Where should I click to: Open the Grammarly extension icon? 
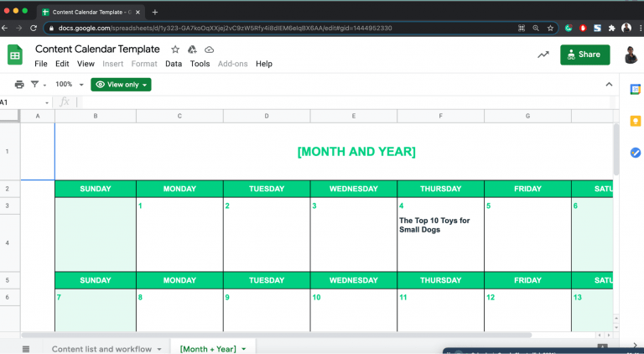[x=569, y=28]
